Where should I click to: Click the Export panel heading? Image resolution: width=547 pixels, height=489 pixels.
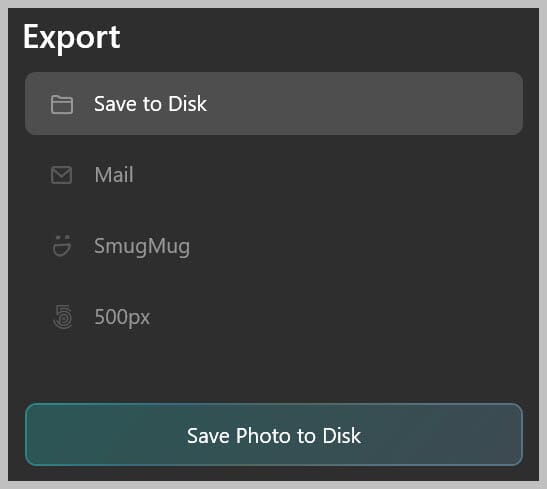72,37
